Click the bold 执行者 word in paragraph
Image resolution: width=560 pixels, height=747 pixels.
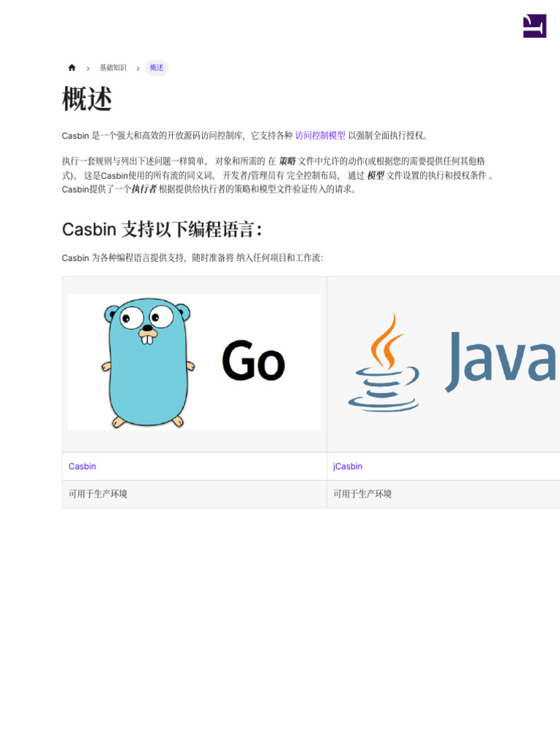click(144, 189)
